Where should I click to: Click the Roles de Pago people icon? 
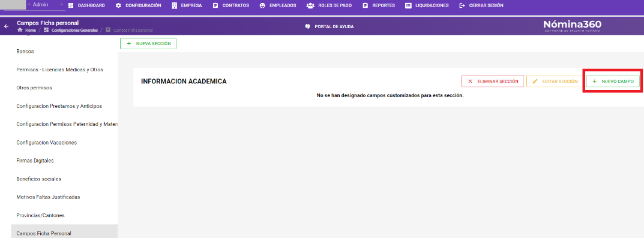coord(310,6)
